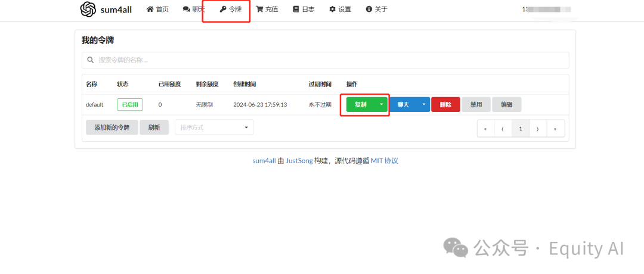Click the 过期时间 column header
The height and width of the screenshot is (274, 644).
tap(320, 84)
